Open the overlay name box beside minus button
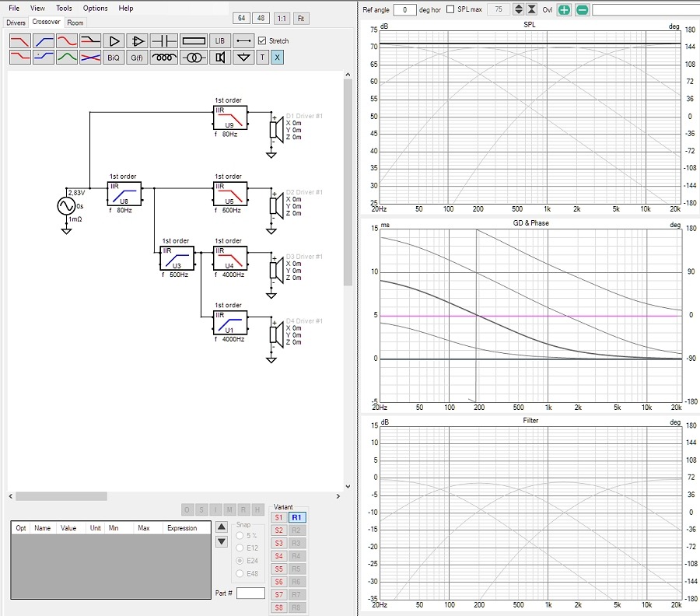 click(646, 9)
